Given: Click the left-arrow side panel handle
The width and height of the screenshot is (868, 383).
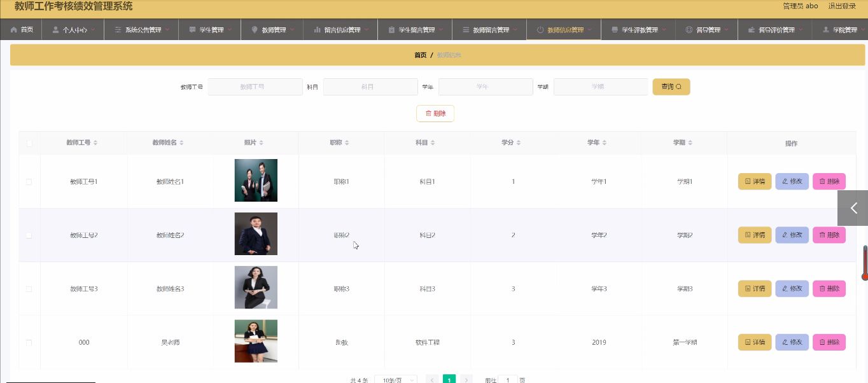Looking at the screenshot, I should (x=853, y=208).
